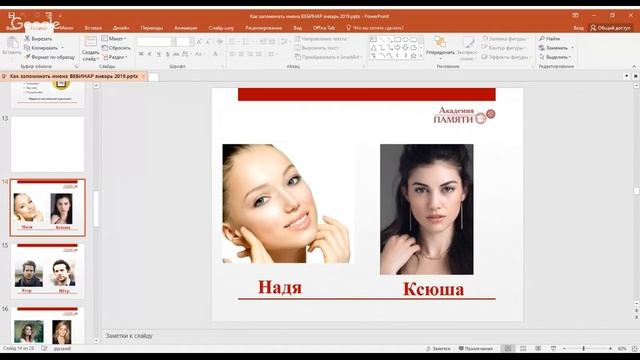Open the Transitions (Переходы) ribbon tab

pyautogui.click(x=151, y=28)
